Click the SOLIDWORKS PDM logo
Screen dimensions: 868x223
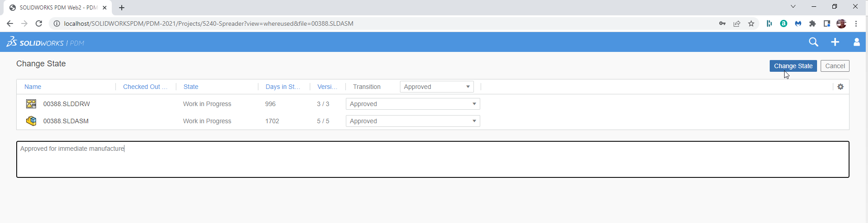(45, 42)
